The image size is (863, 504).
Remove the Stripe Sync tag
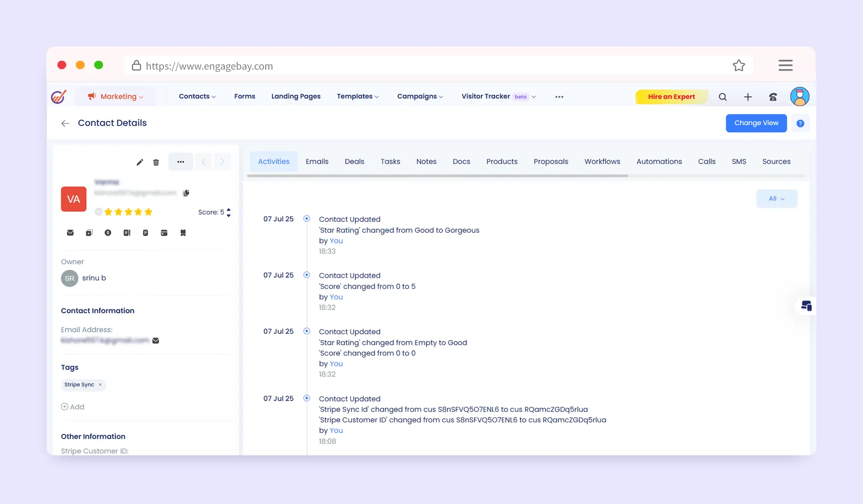[100, 385]
